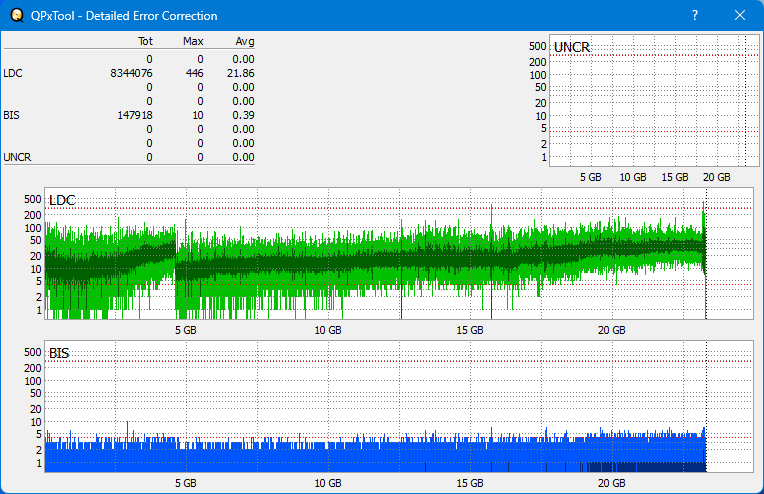The height and width of the screenshot is (494, 764).
Task: Click the UNCR chart title label
Action: click(571, 47)
